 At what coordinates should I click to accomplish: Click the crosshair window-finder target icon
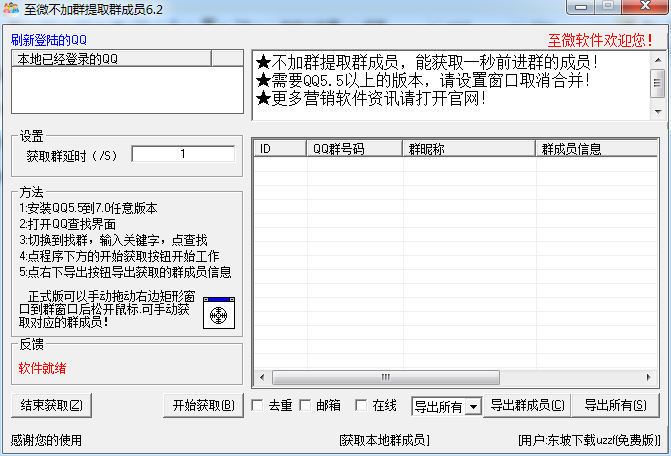click(217, 313)
